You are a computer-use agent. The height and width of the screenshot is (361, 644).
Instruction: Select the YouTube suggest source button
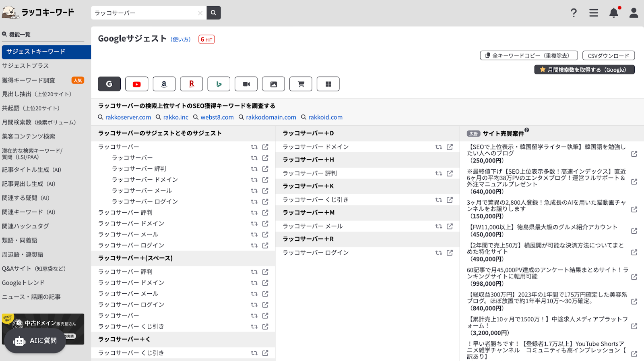136,84
